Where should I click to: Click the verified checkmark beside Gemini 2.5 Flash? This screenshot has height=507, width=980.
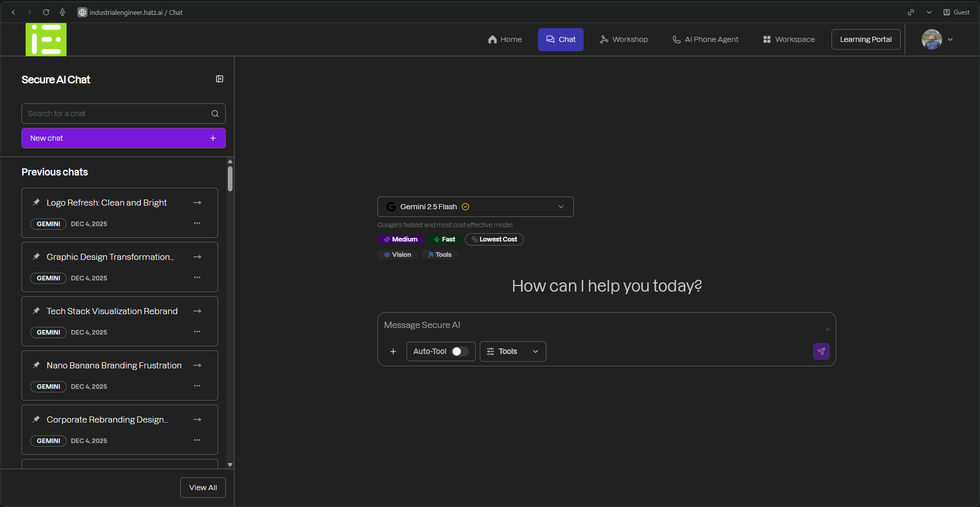[465, 207]
